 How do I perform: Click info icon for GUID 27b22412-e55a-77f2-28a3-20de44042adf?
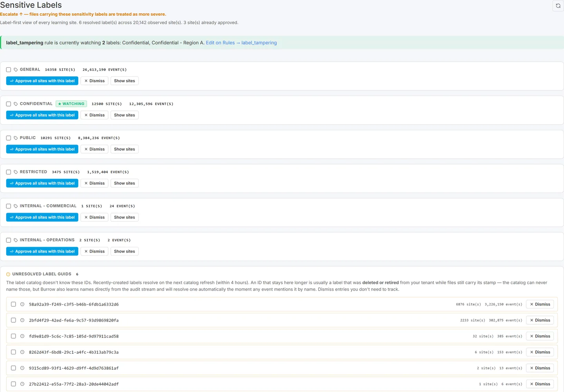pyautogui.click(x=22, y=384)
